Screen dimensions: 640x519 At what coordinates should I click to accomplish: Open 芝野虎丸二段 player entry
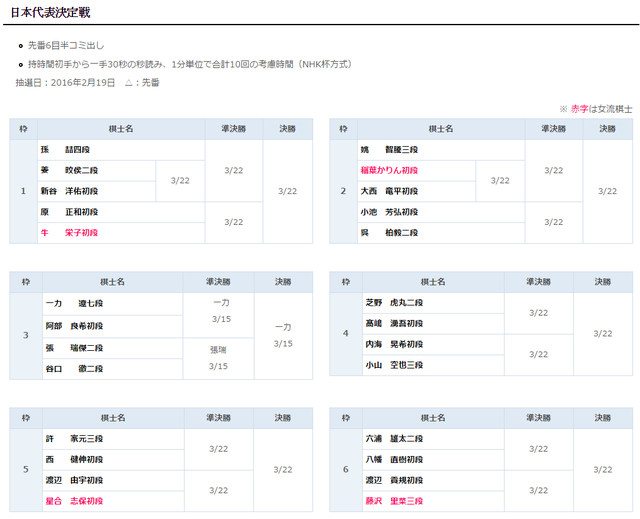coord(394,303)
